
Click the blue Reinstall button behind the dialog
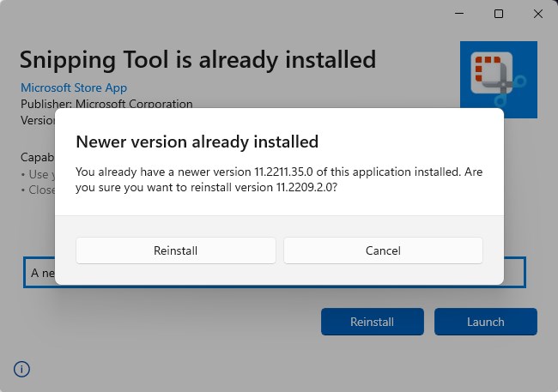[x=372, y=322]
